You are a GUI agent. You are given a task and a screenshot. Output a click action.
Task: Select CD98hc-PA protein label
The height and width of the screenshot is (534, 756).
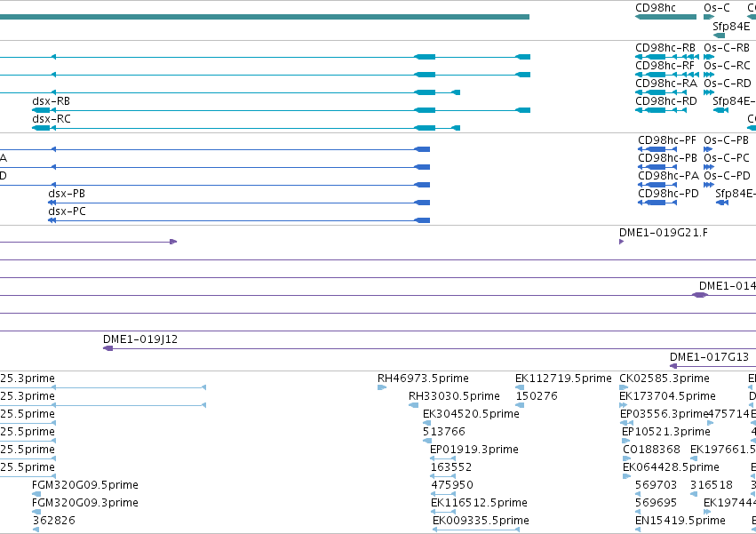coord(668,176)
